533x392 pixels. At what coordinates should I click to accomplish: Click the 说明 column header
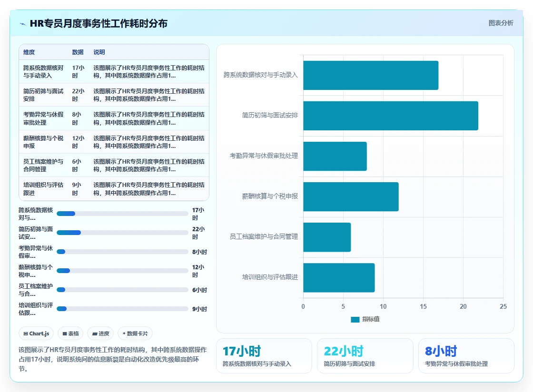99,52
